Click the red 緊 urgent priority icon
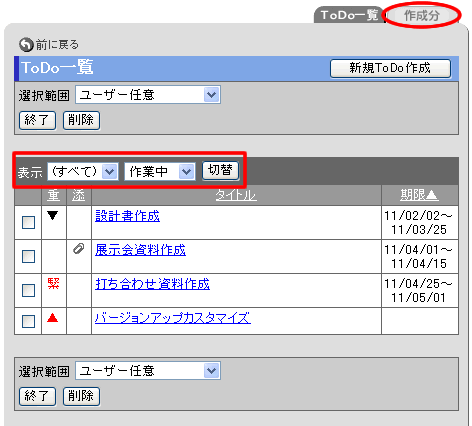 click(x=53, y=283)
